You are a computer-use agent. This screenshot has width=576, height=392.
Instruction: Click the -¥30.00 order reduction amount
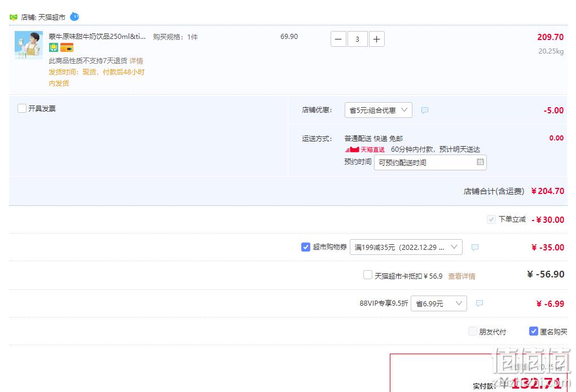(x=548, y=220)
